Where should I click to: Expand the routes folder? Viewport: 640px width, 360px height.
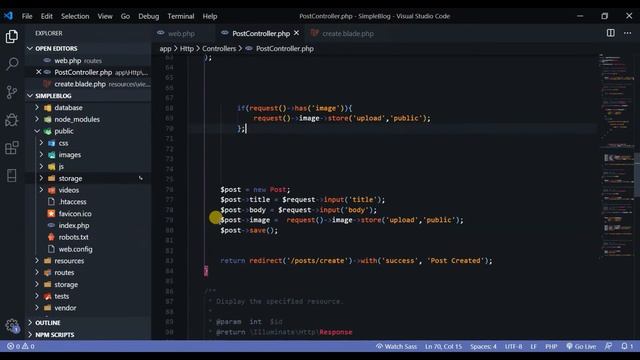click(64, 273)
